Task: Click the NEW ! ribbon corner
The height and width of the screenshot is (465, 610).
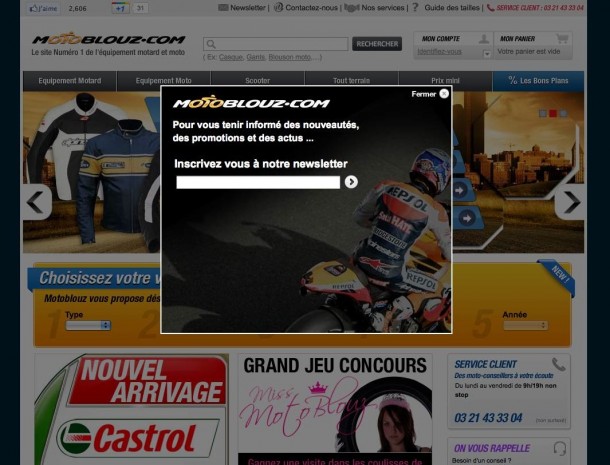Action: (557, 277)
